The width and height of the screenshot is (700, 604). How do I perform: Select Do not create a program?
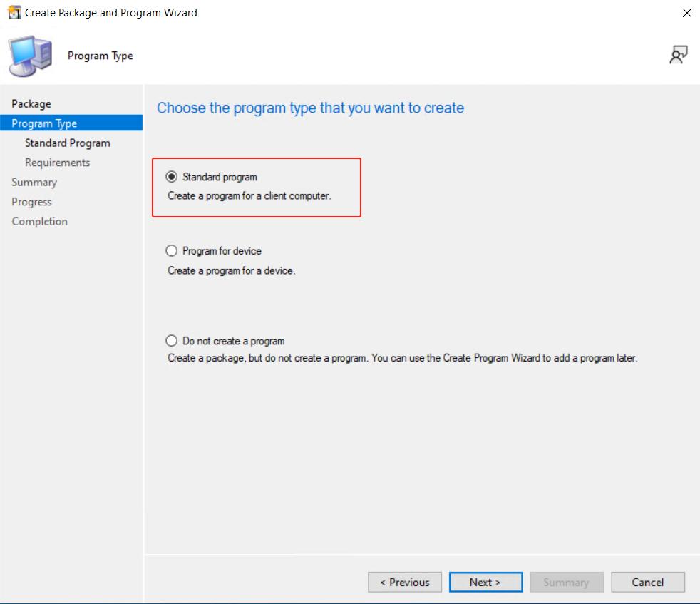[x=171, y=341]
